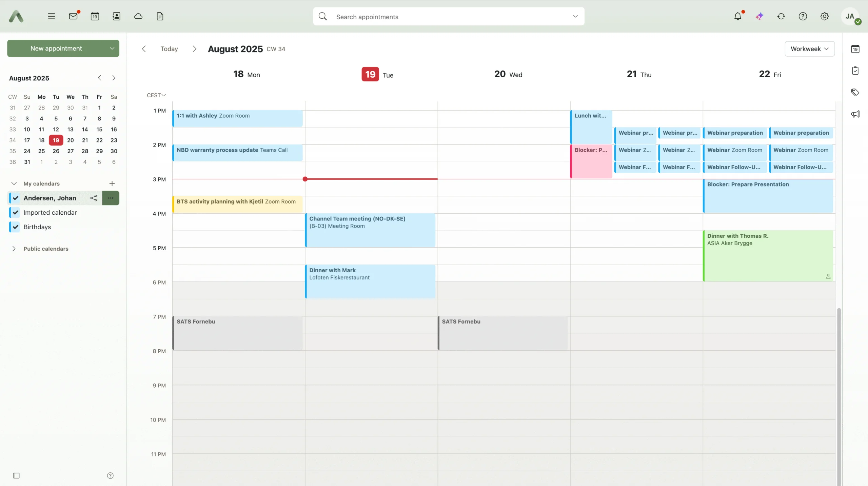Expand the Public calendars section

(x=14, y=249)
